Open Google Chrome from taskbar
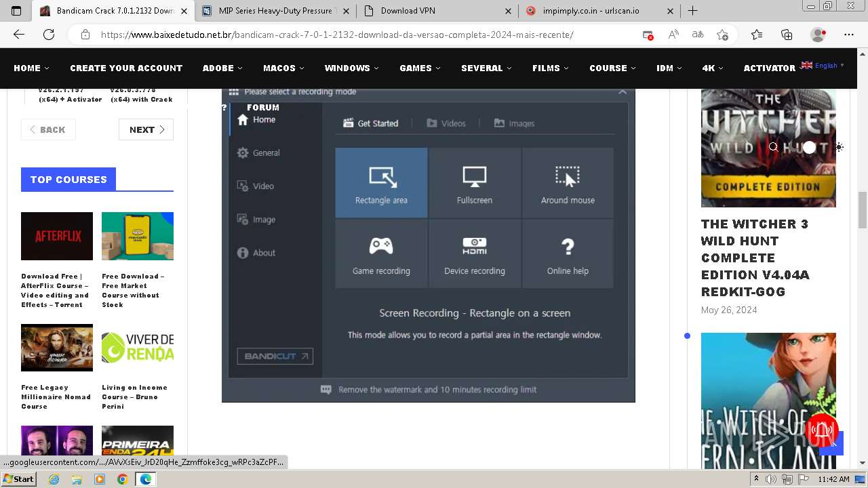This screenshot has height=488, width=868. pyautogui.click(x=122, y=479)
